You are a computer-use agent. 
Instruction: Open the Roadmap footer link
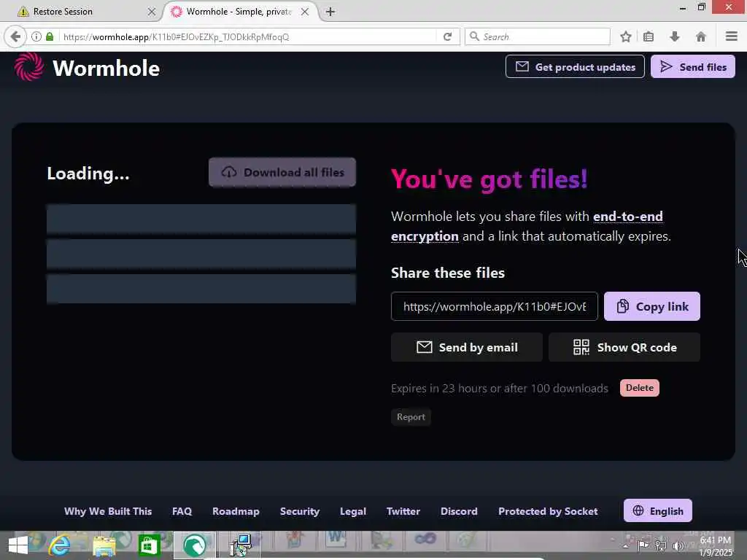click(x=236, y=511)
